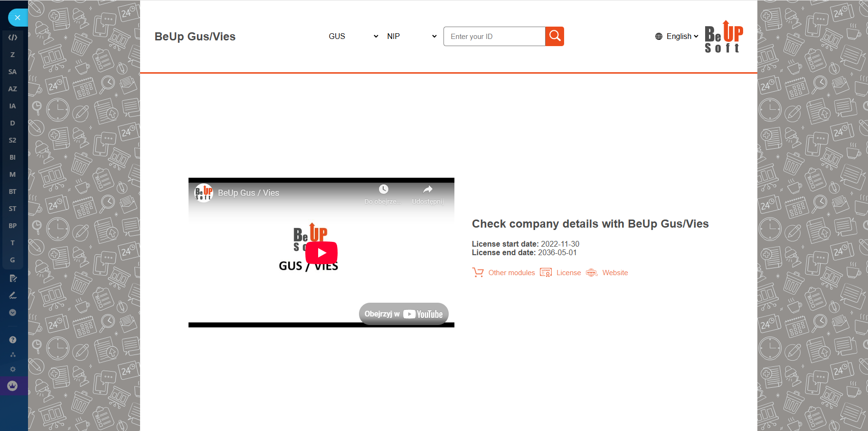Image resolution: width=868 pixels, height=431 pixels.
Task: Open the settings gear in sidebar
Action: pos(13,369)
